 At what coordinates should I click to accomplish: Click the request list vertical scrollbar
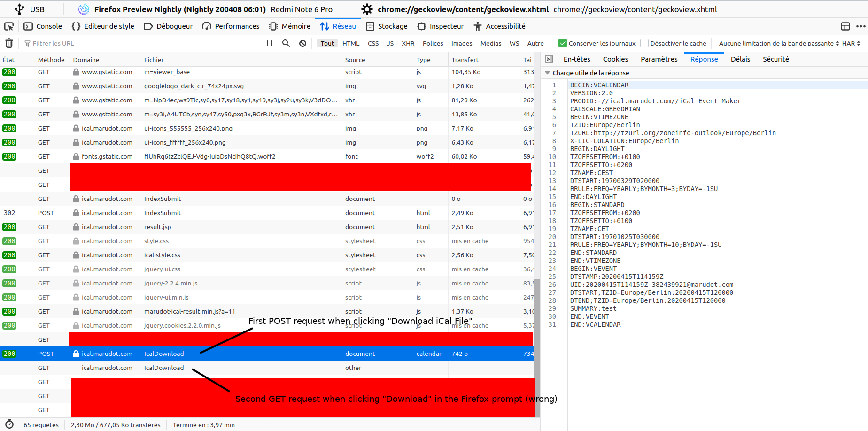537,347
